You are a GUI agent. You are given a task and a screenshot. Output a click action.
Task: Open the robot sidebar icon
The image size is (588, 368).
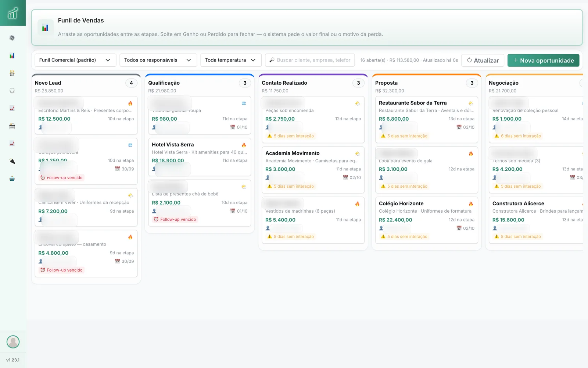click(x=12, y=179)
